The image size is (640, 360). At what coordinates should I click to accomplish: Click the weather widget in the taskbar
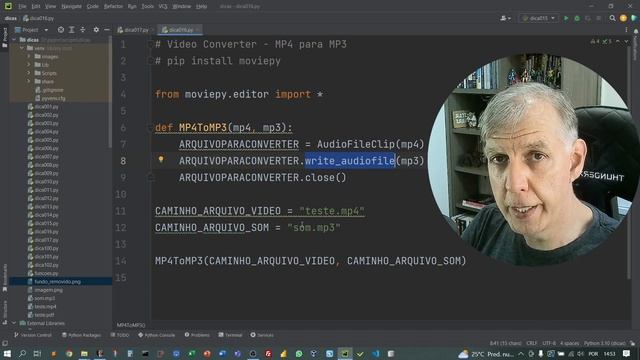(486, 353)
